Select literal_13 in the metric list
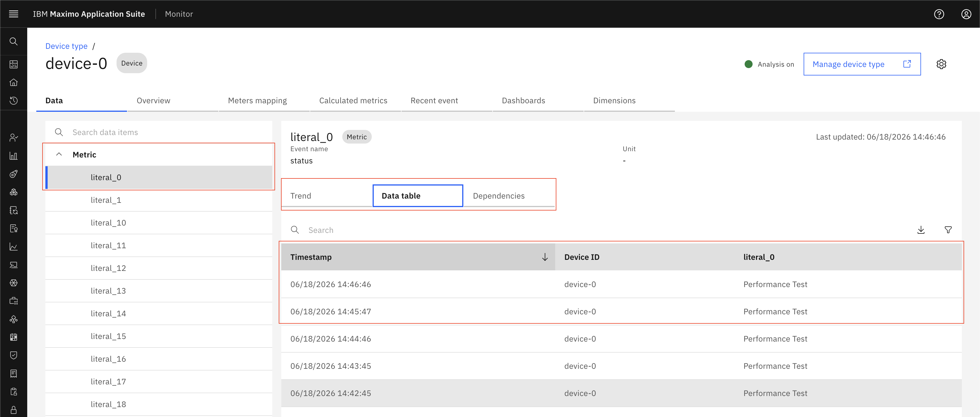Screen dimensions: 980x417 159,291
